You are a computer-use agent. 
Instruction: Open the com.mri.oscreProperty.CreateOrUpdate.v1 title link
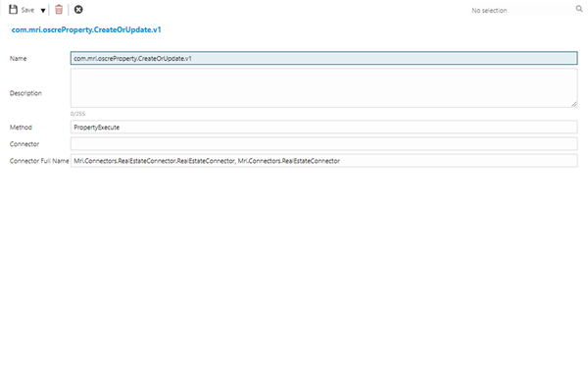pyautogui.click(x=86, y=29)
